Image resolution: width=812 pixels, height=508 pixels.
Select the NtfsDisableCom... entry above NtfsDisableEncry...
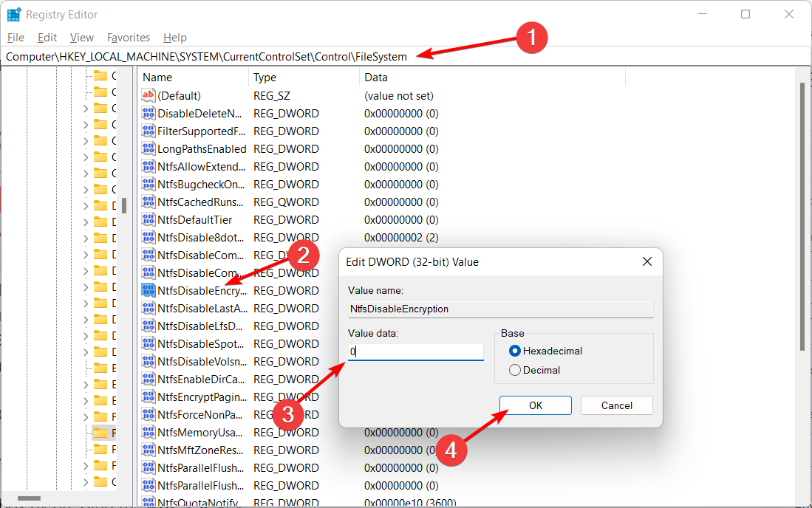tap(200, 272)
